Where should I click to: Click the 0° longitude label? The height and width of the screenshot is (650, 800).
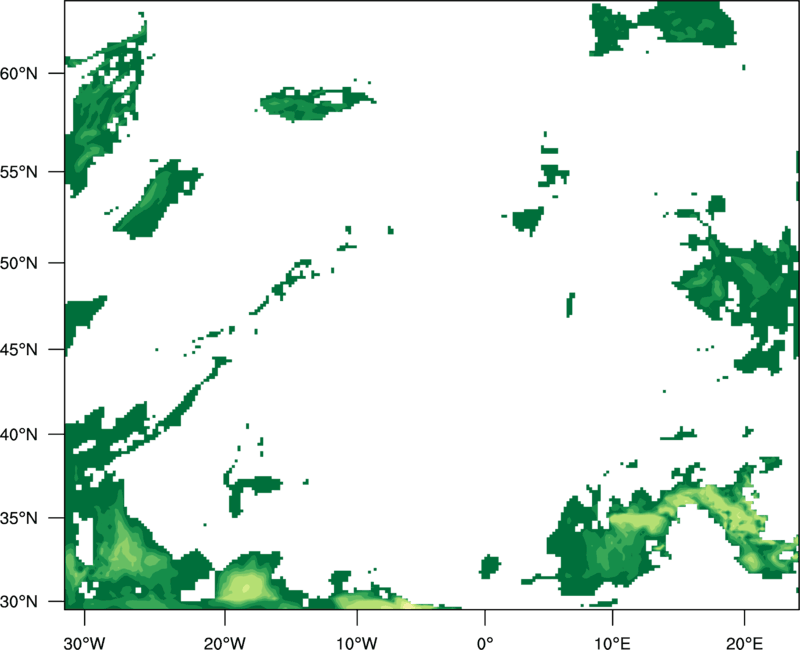click(x=485, y=643)
